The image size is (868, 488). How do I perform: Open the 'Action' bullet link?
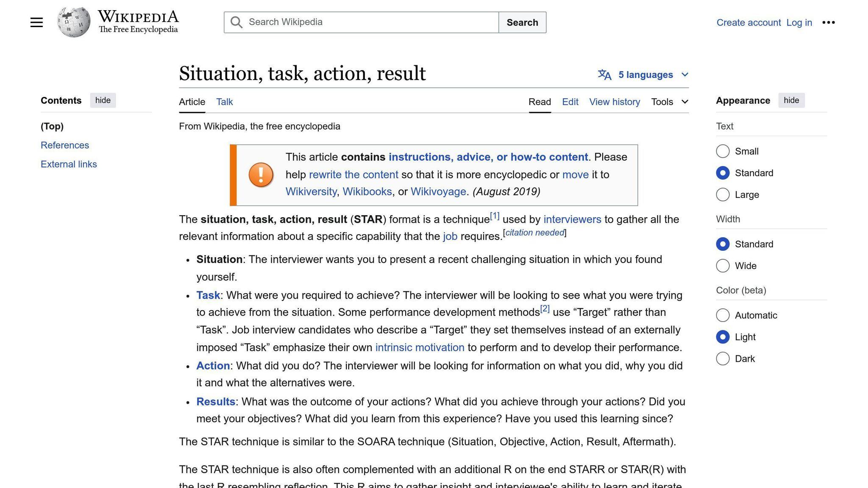(x=213, y=366)
